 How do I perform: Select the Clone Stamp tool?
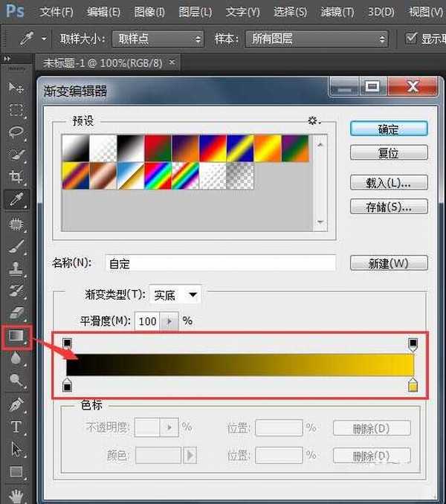point(16,268)
